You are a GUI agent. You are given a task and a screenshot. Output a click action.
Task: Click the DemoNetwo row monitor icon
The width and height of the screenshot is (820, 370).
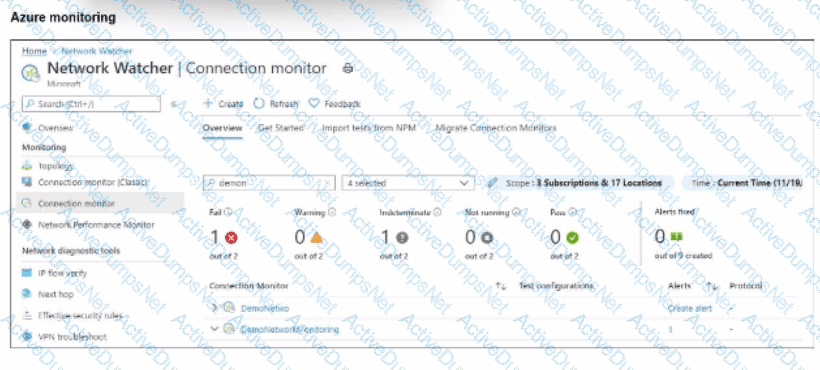coord(229,308)
